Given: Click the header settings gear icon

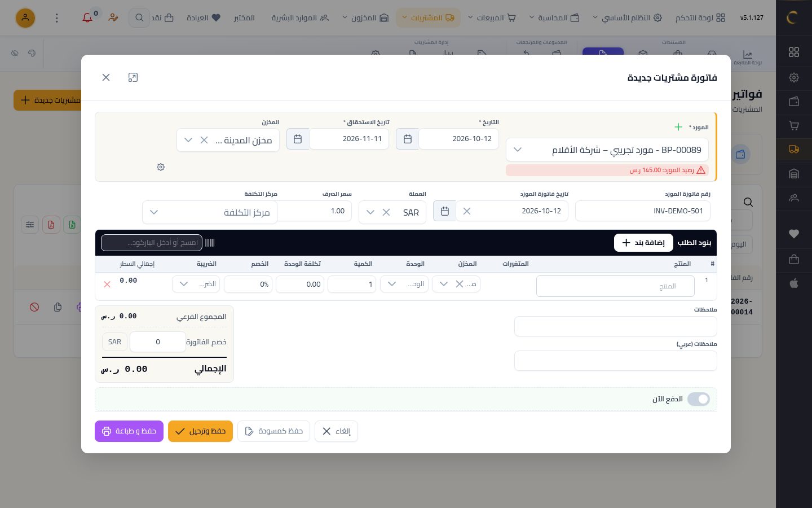Looking at the screenshot, I should tap(161, 167).
